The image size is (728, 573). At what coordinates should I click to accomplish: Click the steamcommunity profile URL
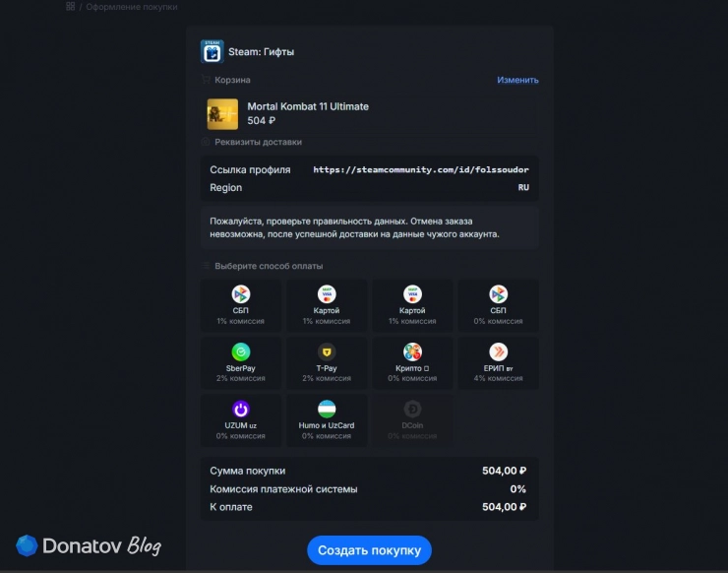(421, 169)
